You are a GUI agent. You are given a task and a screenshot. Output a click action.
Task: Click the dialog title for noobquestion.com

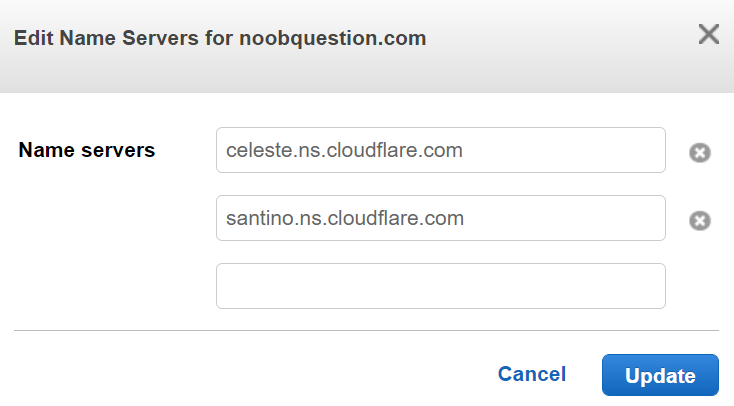coord(220,38)
